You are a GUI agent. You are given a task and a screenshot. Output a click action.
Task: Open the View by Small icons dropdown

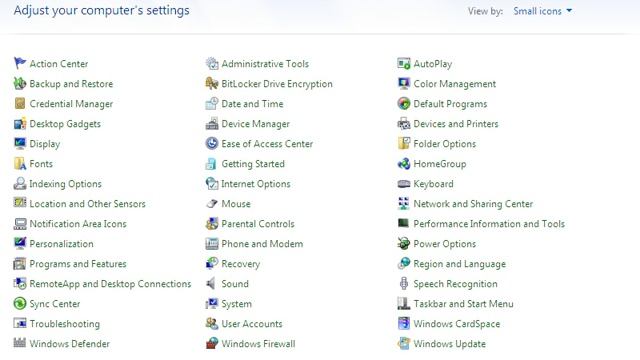542,11
